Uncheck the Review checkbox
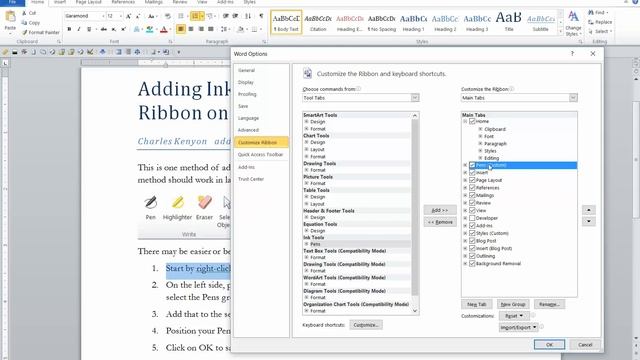640x360 pixels. 472,203
